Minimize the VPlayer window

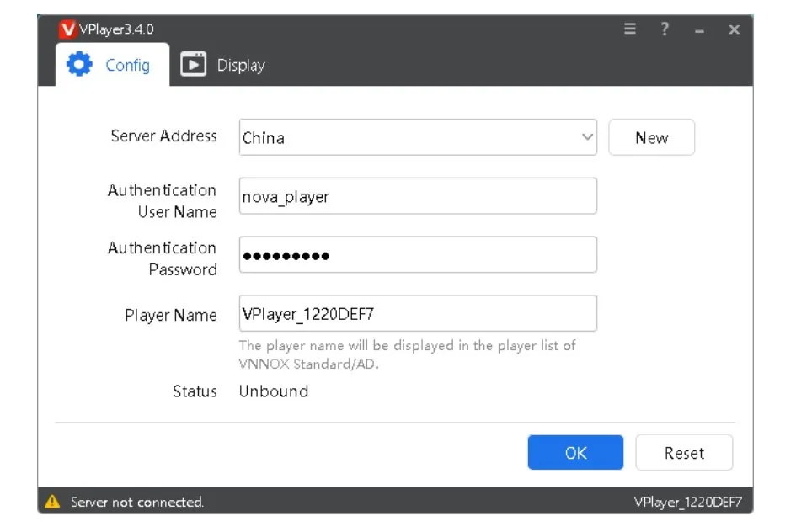coord(699,31)
